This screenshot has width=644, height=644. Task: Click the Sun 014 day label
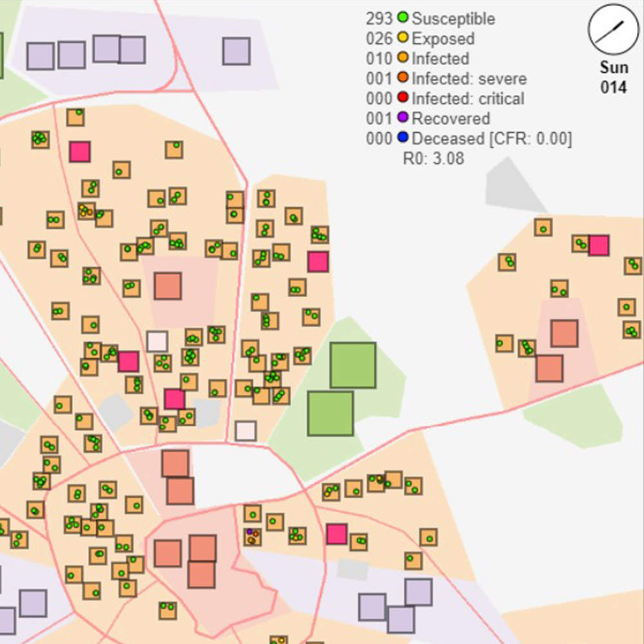click(x=613, y=77)
